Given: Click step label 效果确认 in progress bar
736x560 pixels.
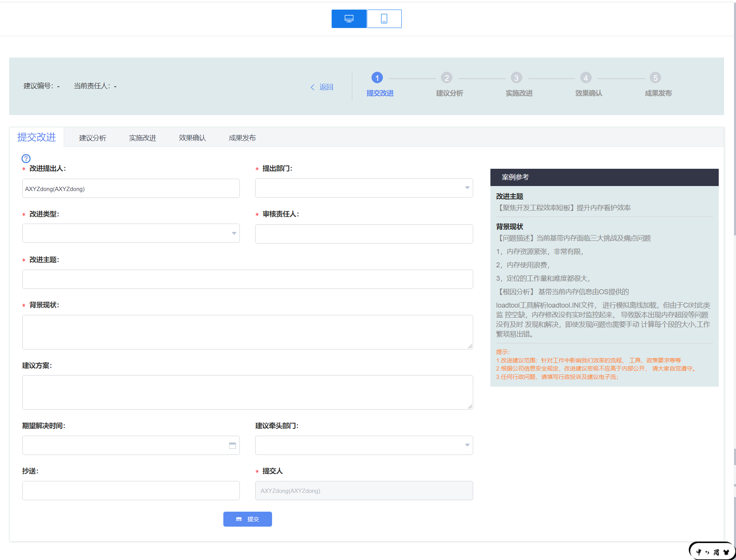Looking at the screenshot, I should 589,93.
